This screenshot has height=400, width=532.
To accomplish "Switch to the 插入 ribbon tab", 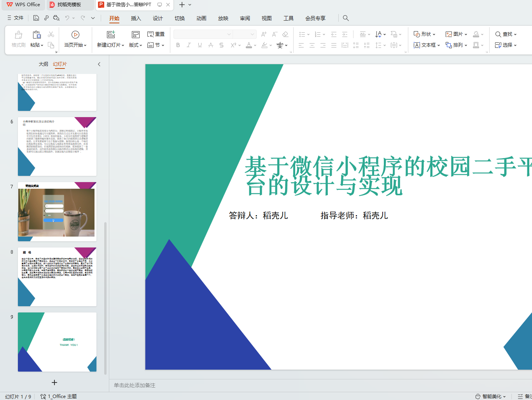I will [136, 18].
